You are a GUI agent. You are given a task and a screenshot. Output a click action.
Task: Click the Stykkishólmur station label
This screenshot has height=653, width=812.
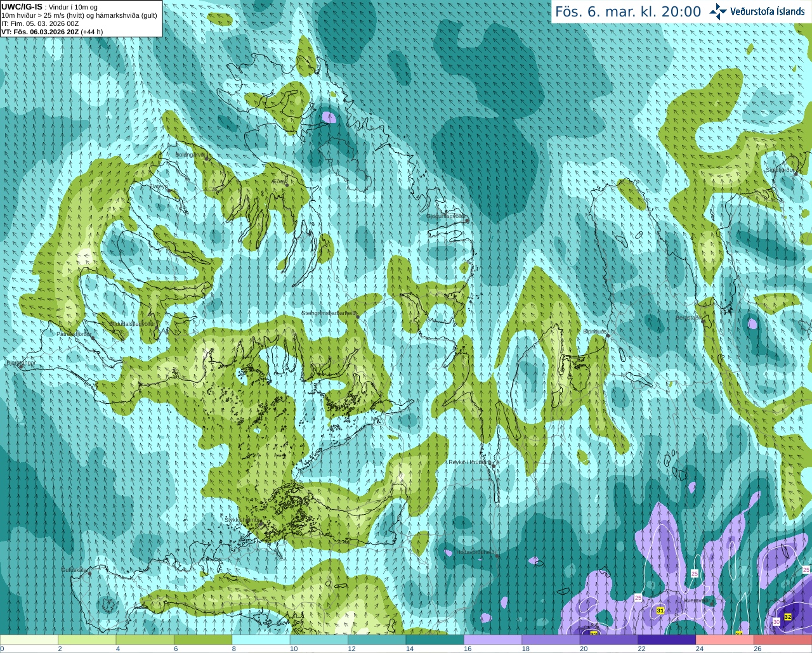coord(243,520)
